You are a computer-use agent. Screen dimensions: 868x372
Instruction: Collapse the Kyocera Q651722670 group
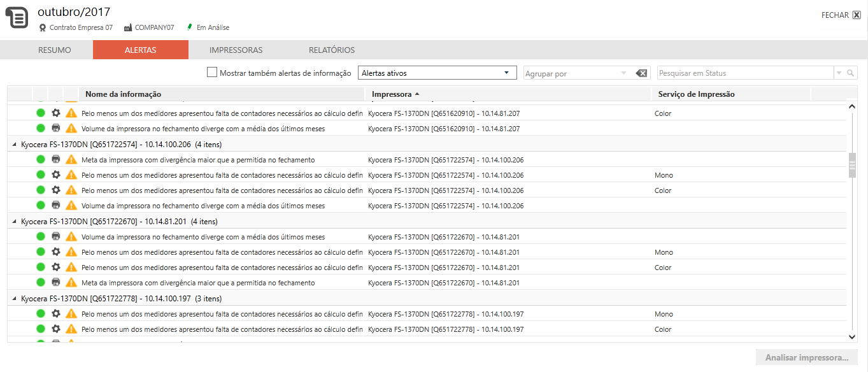(15, 222)
